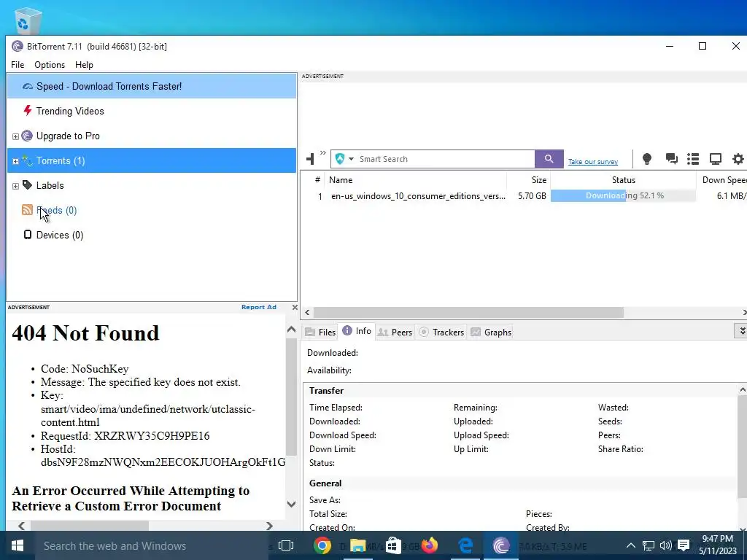Open the chat bubbles toolbar icon
This screenshot has height=560, width=747.
[671, 158]
